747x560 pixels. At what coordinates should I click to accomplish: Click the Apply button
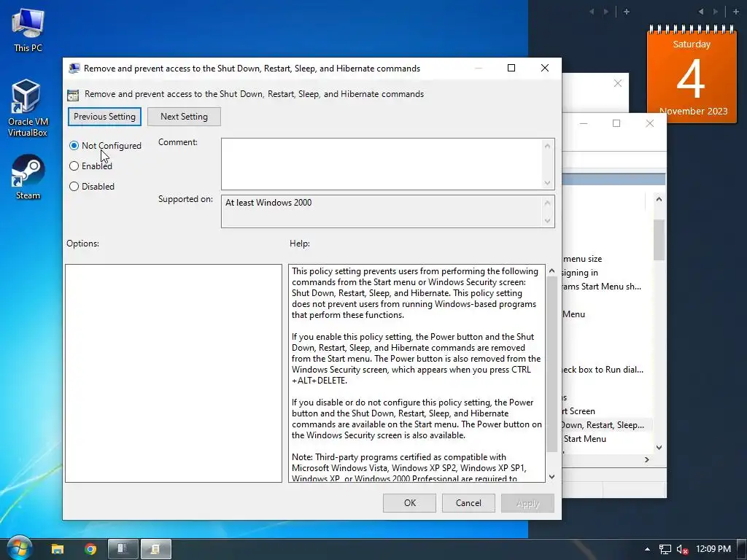(527, 503)
